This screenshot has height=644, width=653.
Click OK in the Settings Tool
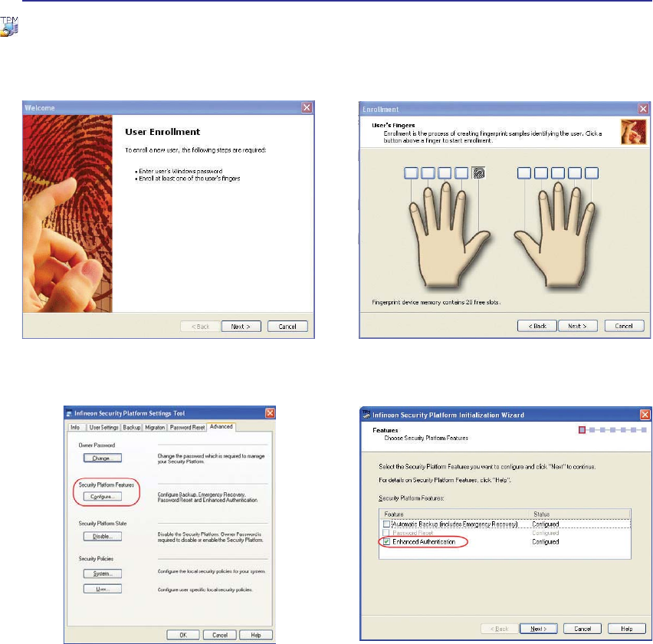[183, 635]
